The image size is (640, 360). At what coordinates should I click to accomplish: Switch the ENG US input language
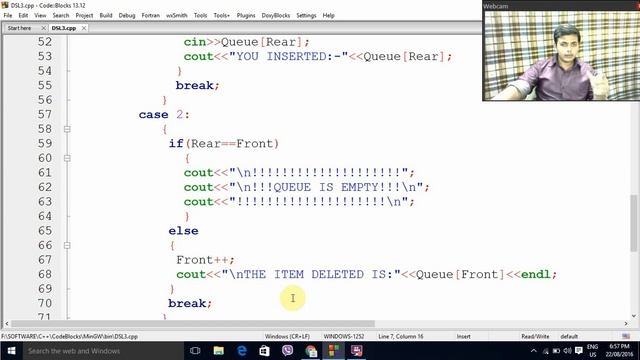tap(592, 351)
